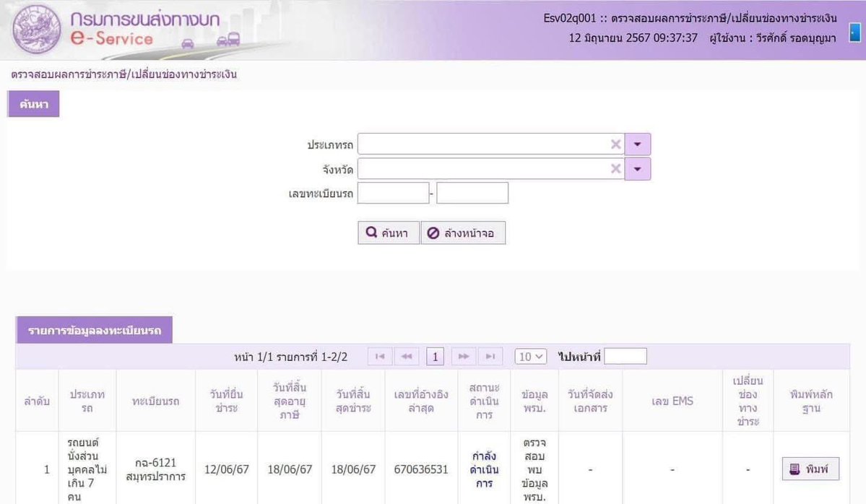Click the เลข EMS column header
866x504 pixels.
point(672,401)
